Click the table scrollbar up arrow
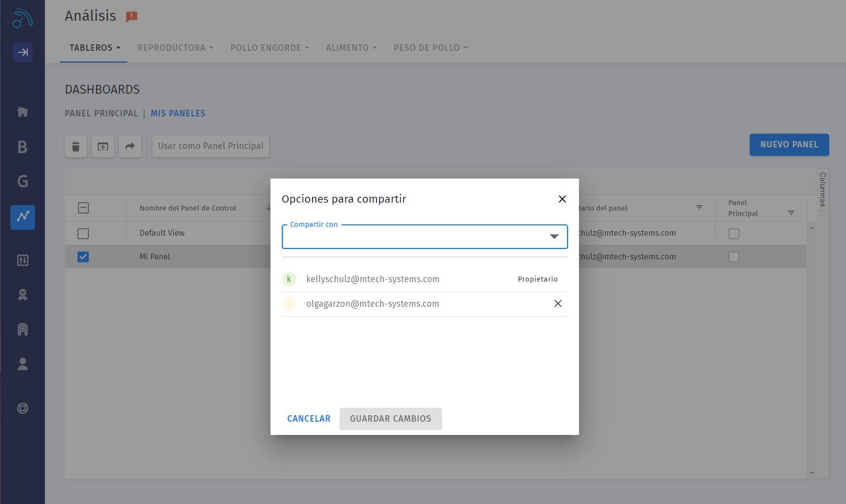 coord(811,228)
